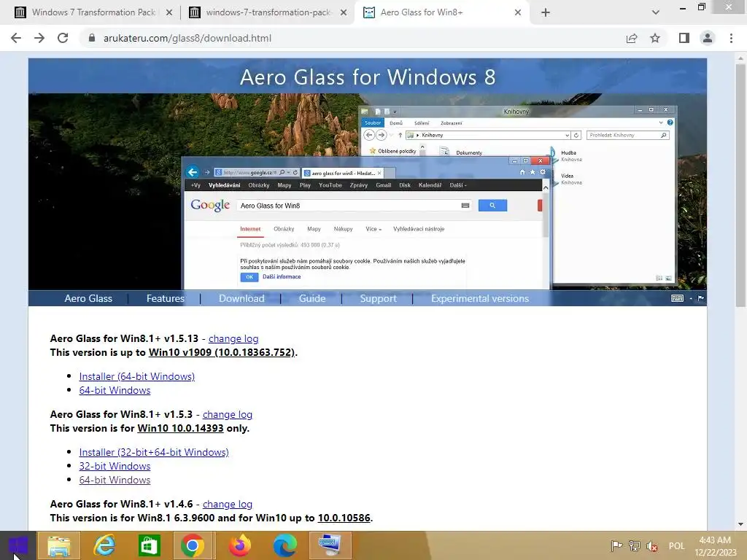Switch to windows-7-transformation-pack tab
747x560 pixels.
[x=267, y=12]
